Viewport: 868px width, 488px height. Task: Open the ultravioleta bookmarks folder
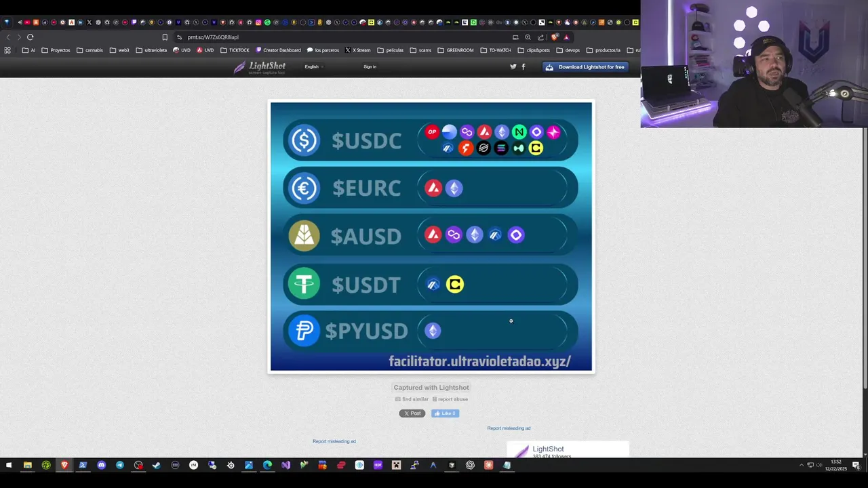(151, 50)
